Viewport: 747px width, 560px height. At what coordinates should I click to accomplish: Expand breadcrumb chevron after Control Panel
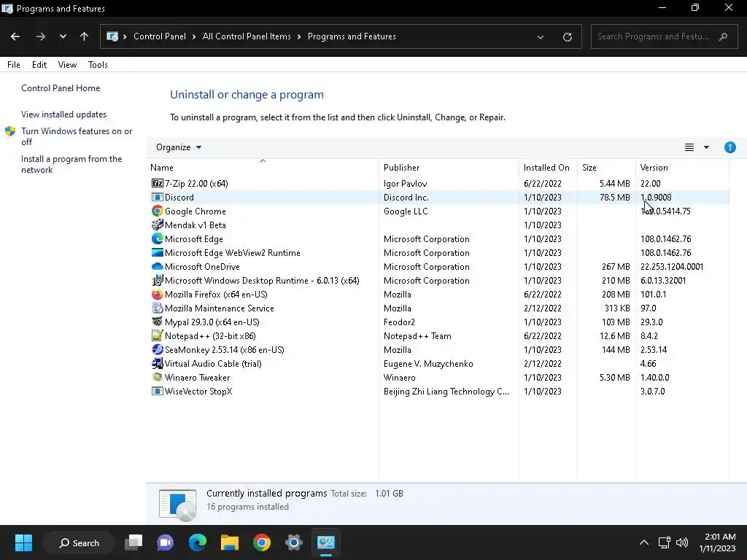(194, 36)
